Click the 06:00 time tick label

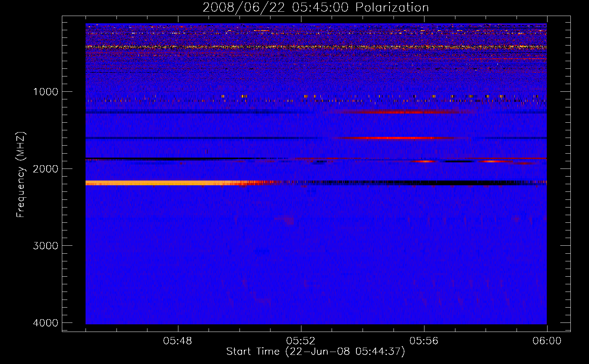(547, 341)
